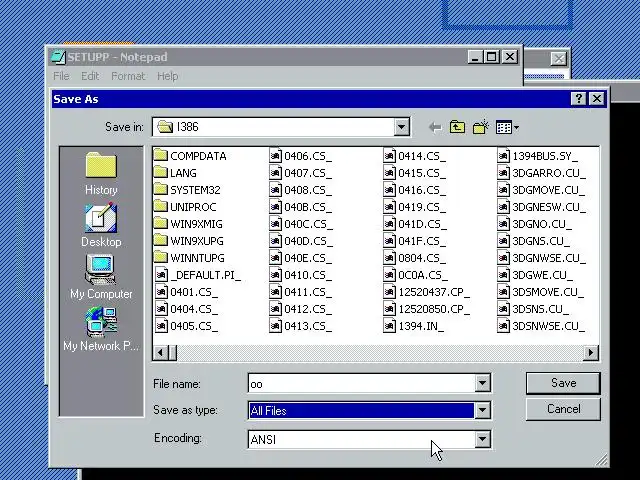Viewport: 640px width, 480px height.
Task: Click the Help question mark button
Action: [578, 99]
